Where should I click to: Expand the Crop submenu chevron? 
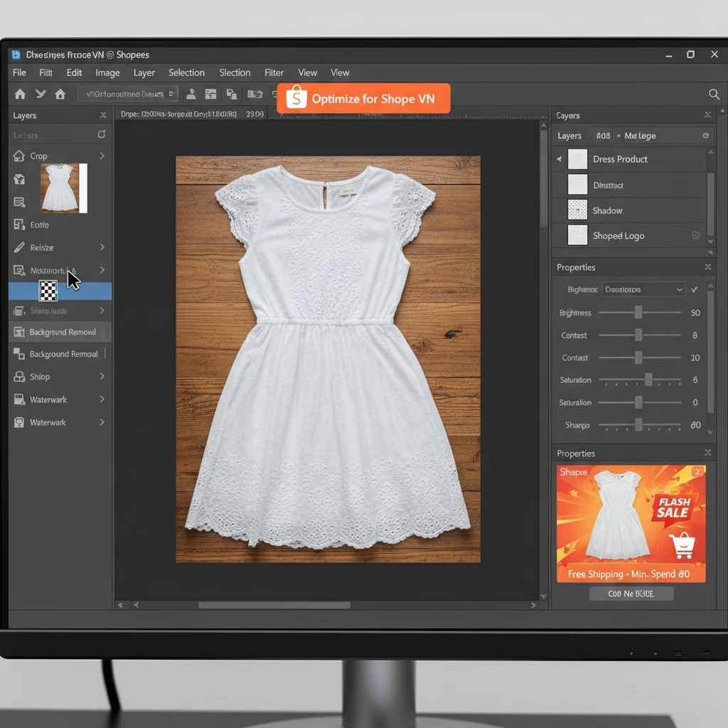[102, 156]
